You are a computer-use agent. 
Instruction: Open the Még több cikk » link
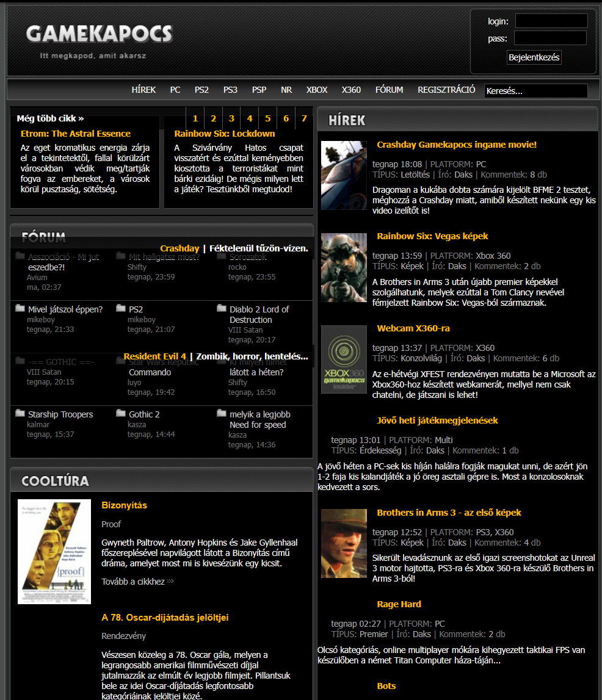[50, 118]
